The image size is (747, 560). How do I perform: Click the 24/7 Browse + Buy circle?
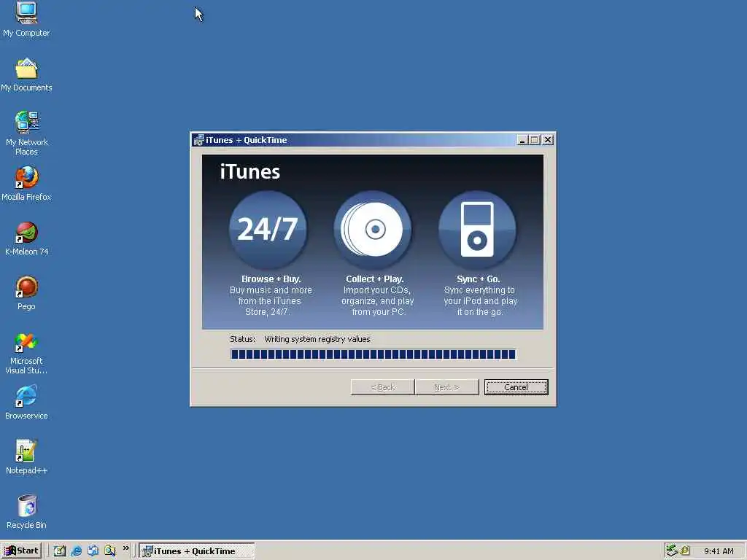tap(268, 230)
